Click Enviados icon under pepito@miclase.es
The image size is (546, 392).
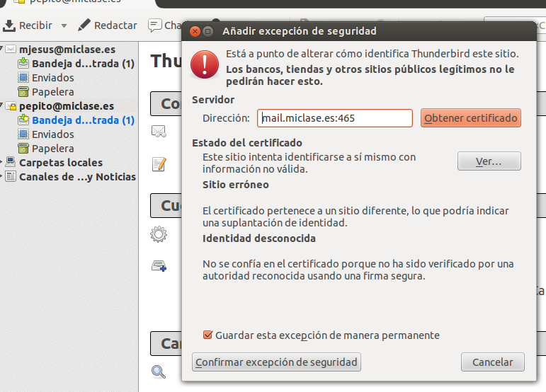23,134
